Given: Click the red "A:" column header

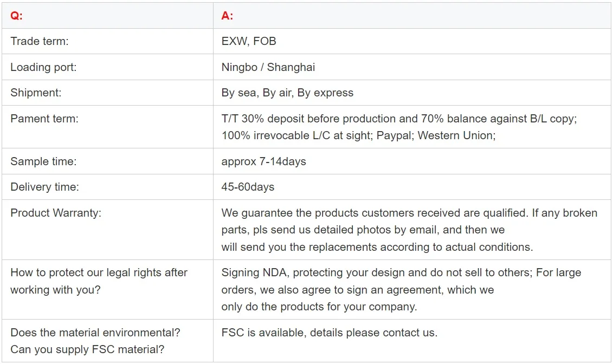Looking at the screenshot, I should coord(227,16).
